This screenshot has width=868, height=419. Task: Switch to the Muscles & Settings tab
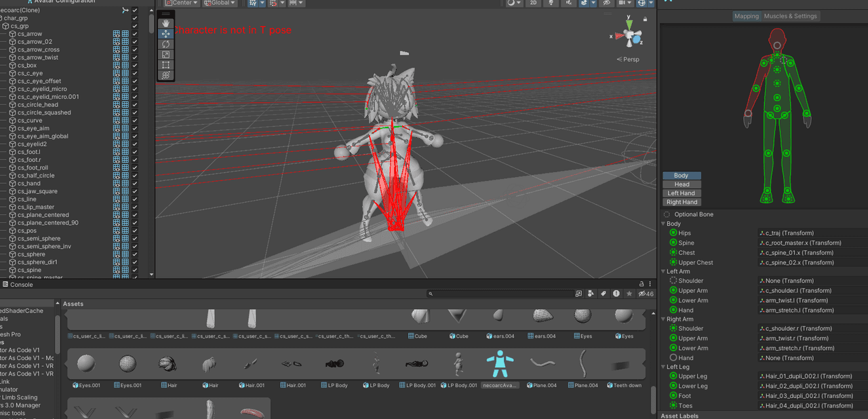(791, 16)
